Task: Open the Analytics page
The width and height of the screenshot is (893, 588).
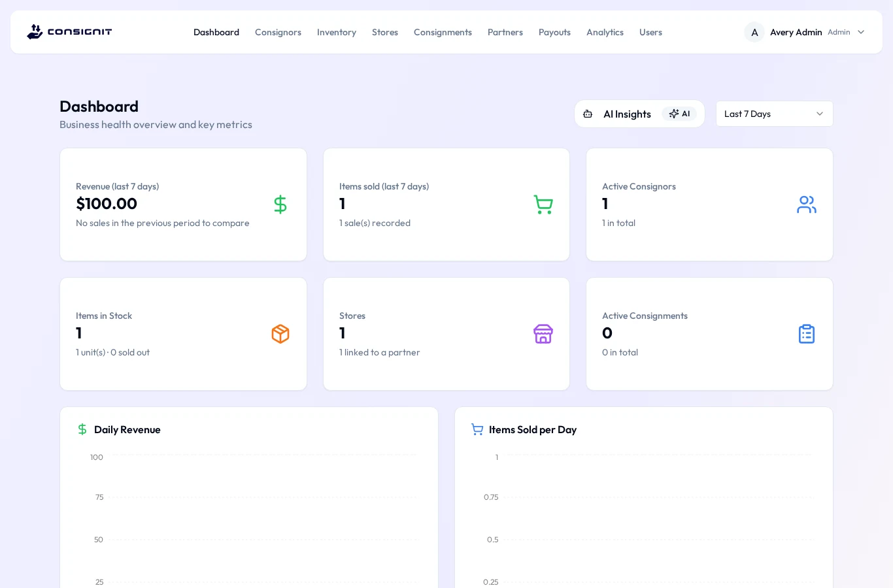Action: 605,32
